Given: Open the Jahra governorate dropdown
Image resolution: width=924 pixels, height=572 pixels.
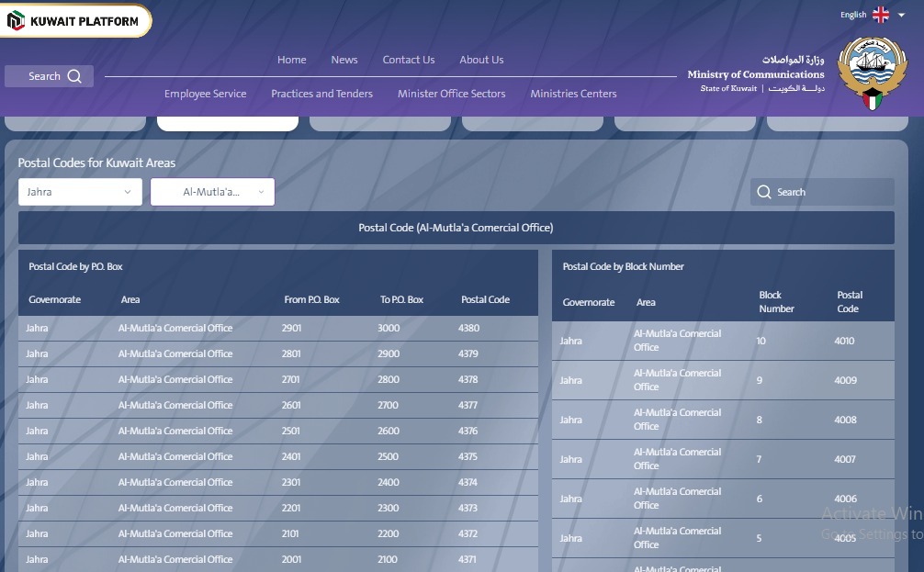Looking at the screenshot, I should [x=80, y=192].
